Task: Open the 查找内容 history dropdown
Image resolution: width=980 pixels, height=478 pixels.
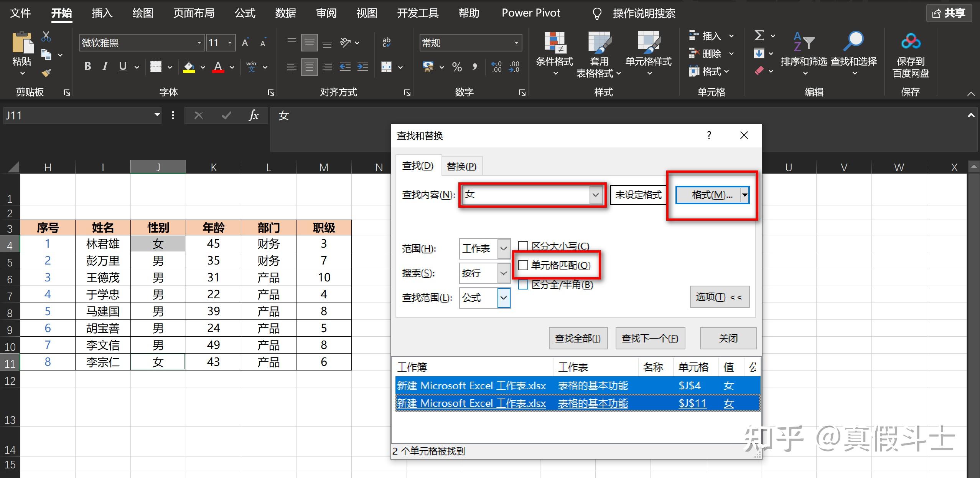Action: (595, 195)
